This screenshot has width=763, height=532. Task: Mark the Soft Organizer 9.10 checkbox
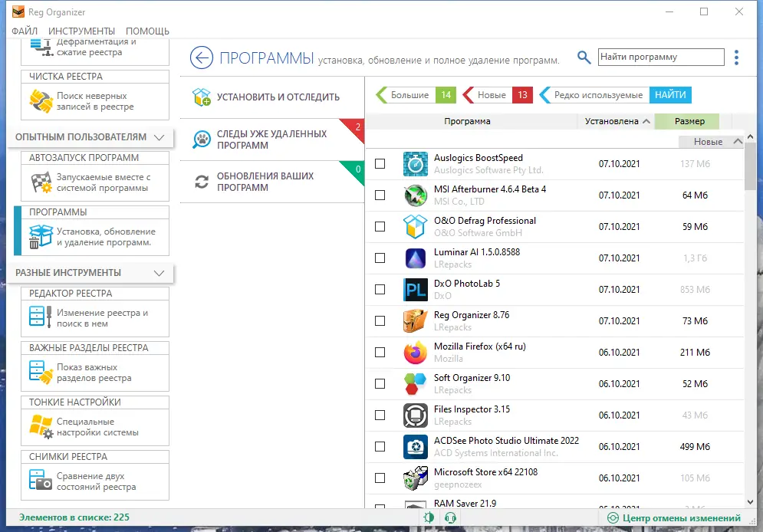380,384
